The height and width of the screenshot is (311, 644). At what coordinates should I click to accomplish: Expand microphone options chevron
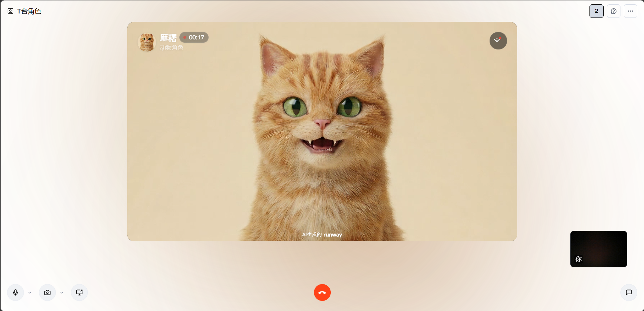[30, 293]
